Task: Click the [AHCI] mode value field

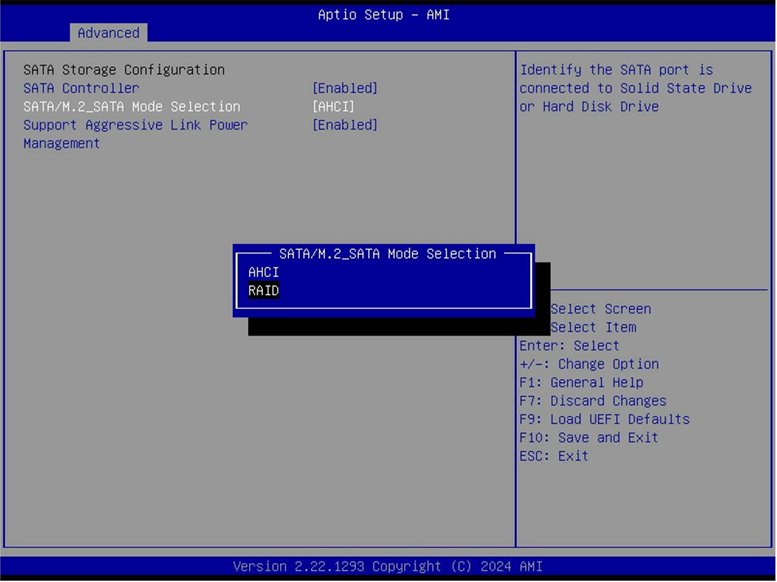Action: click(333, 107)
